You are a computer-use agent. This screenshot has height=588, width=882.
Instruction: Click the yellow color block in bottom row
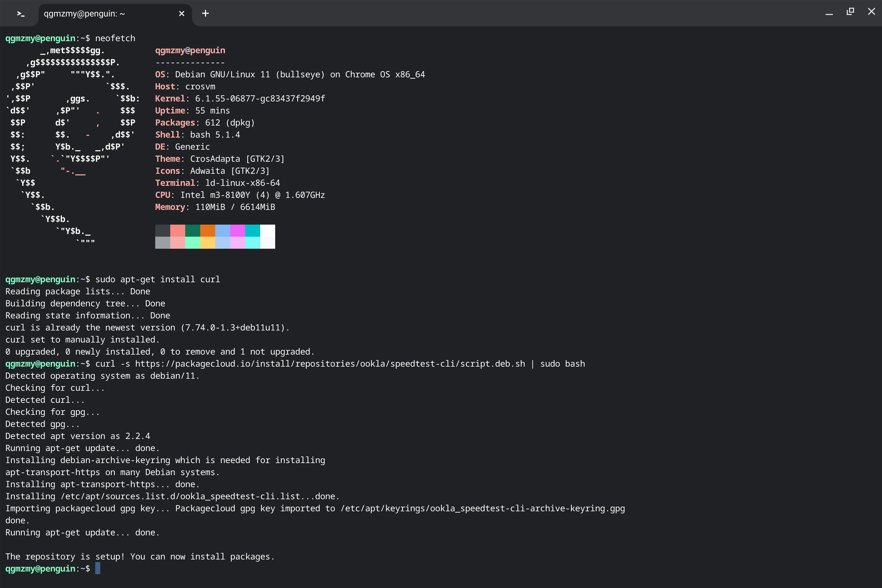coord(208,243)
